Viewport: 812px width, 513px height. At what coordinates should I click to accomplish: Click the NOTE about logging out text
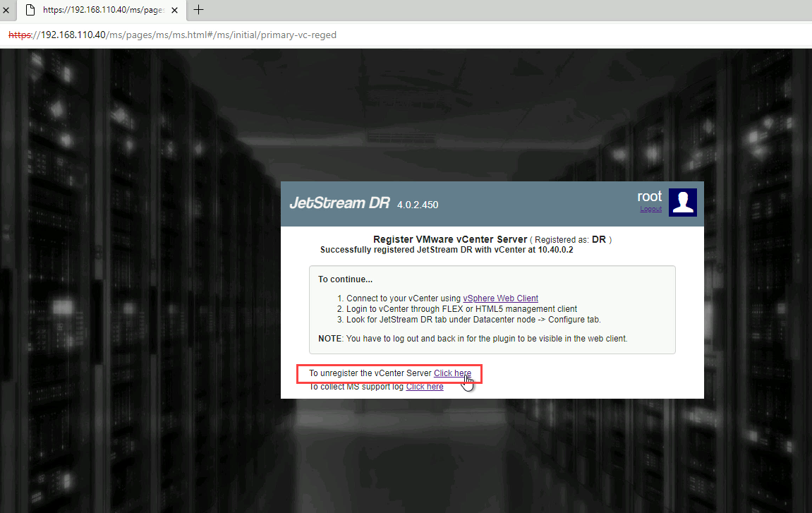point(473,339)
